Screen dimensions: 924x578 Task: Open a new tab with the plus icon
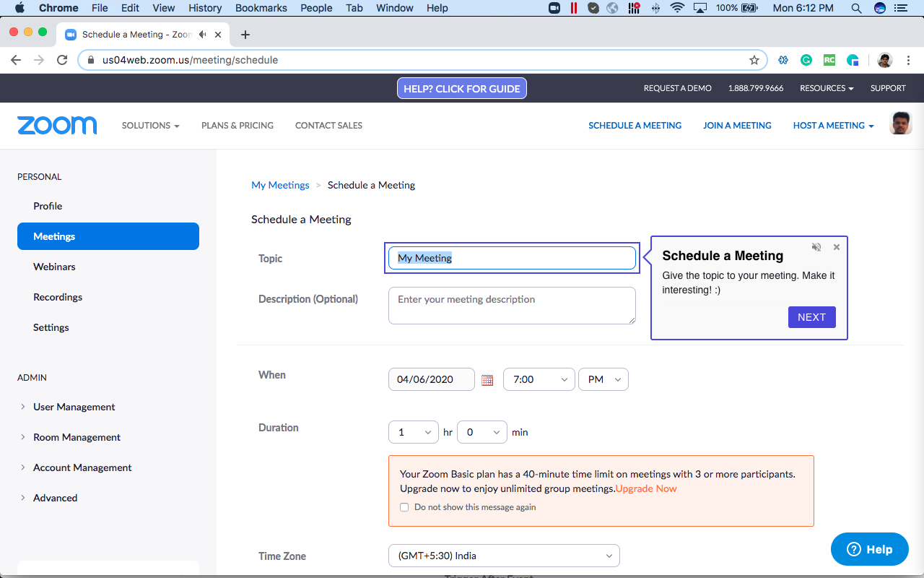tap(245, 35)
